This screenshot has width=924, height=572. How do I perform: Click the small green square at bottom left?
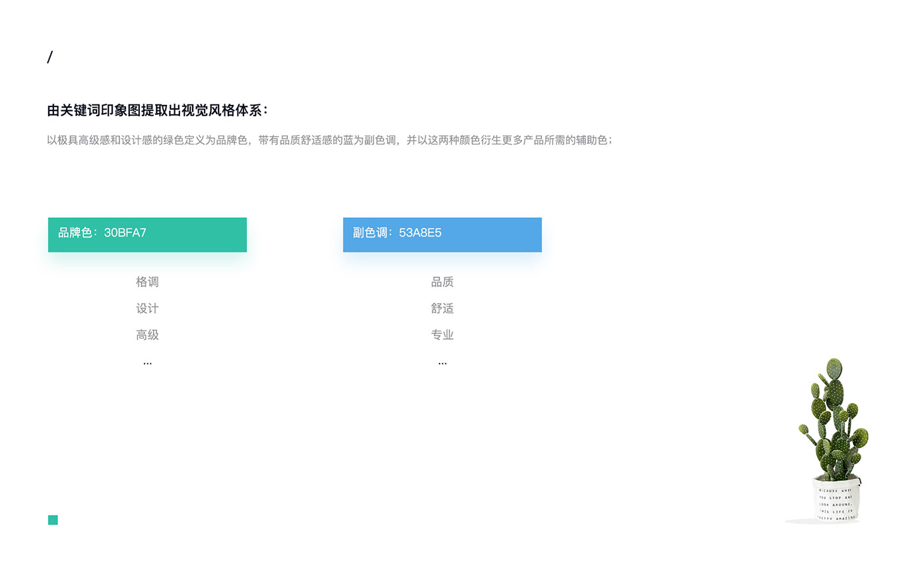click(52, 520)
